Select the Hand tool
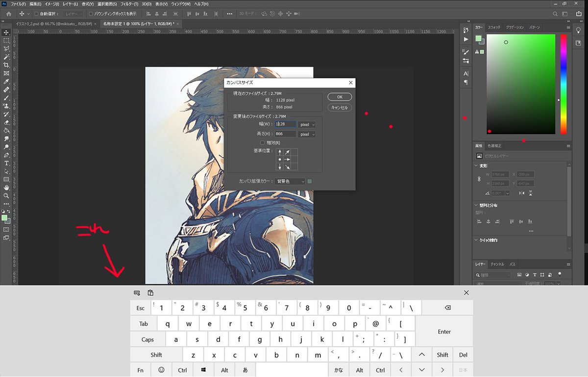Viewport: 588px width, 377px height. (7, 188)
